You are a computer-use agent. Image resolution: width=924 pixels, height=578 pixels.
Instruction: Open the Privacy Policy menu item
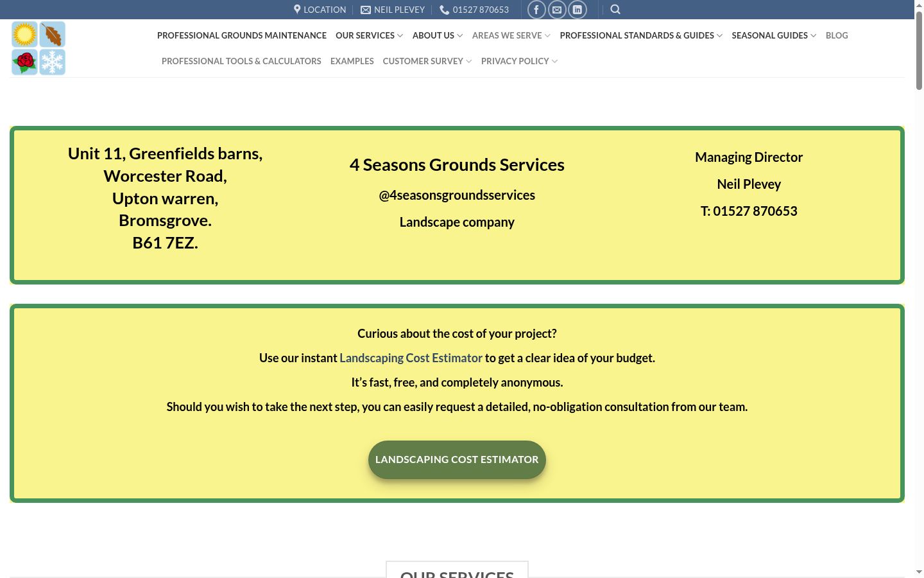click(x=515, y=61)
